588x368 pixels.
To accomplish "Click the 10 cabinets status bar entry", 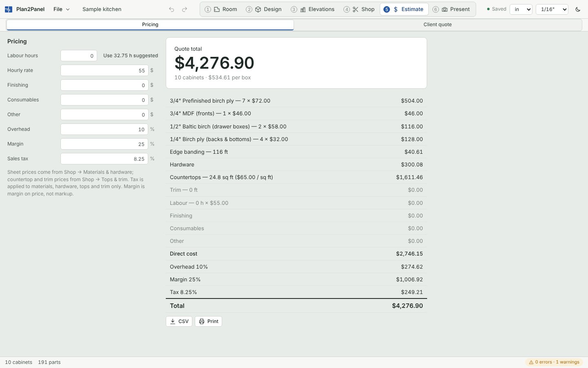I will (x=18, y=362).
